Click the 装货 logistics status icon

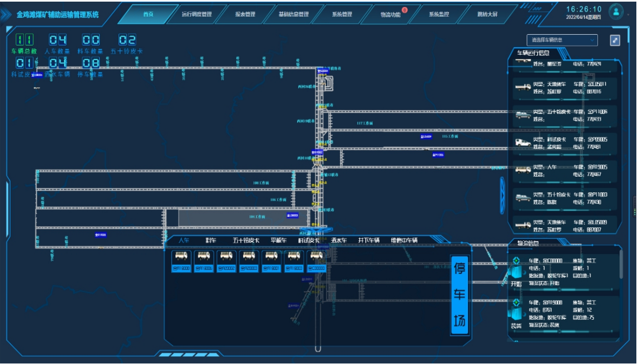516,313
